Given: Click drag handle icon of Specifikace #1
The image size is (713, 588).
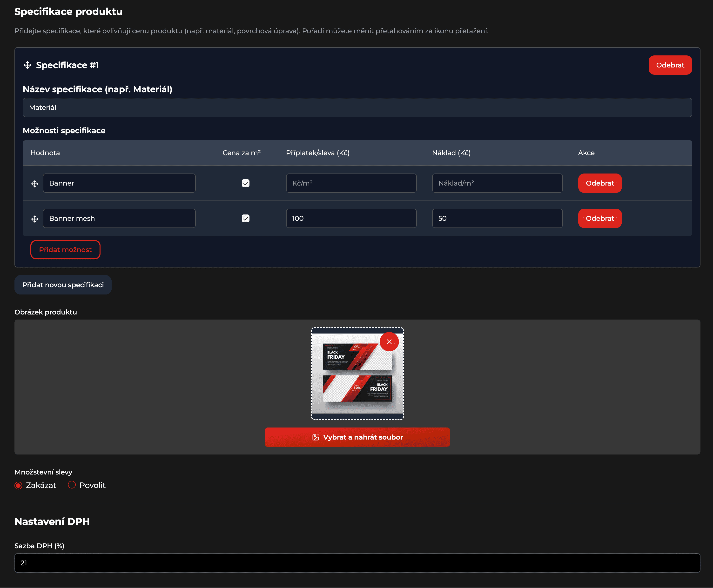Looking at the screenshot, I should pyautogui.click(x=27, y=65).
